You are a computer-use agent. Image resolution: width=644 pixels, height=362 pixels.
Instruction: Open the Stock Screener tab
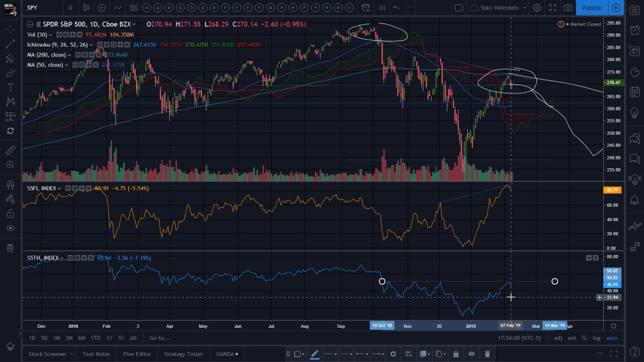[x=48, y=354]
